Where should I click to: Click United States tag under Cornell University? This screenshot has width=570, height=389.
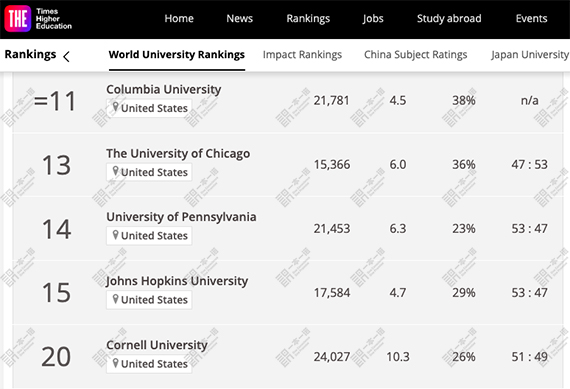[x=149, y=364]
